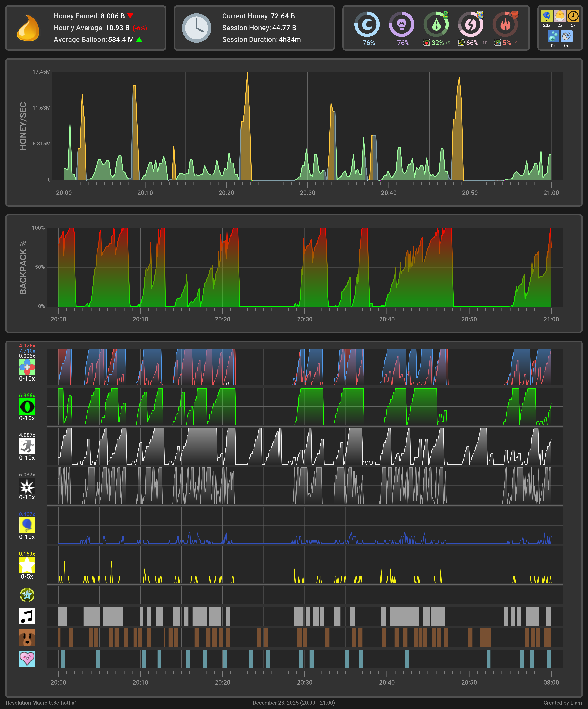Click the green eye Focus buff icon
The image size is (588, 709).
(27, 406)
